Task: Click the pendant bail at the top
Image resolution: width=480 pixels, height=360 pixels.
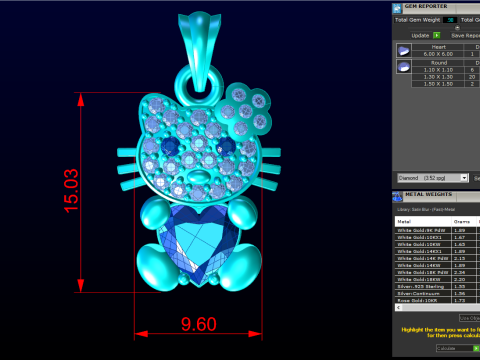Action: tap(199, 52)
